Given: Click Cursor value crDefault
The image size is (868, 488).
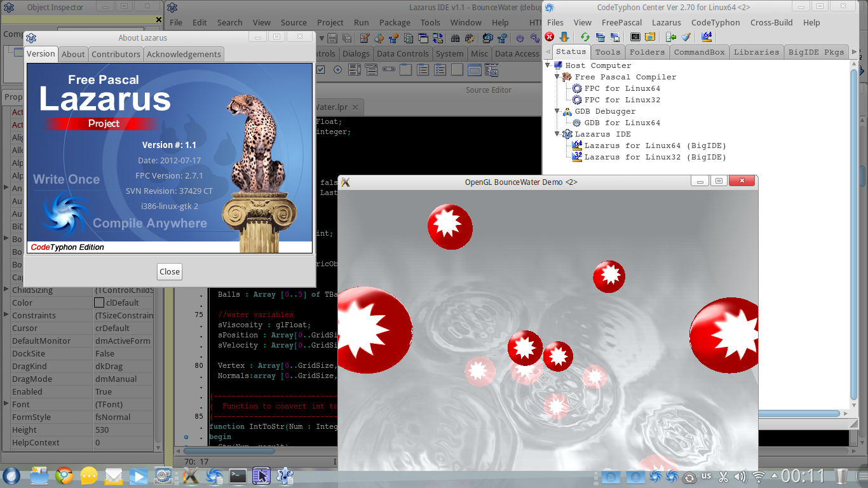Looking at the screenshot, I should click(x=112, y=329).
